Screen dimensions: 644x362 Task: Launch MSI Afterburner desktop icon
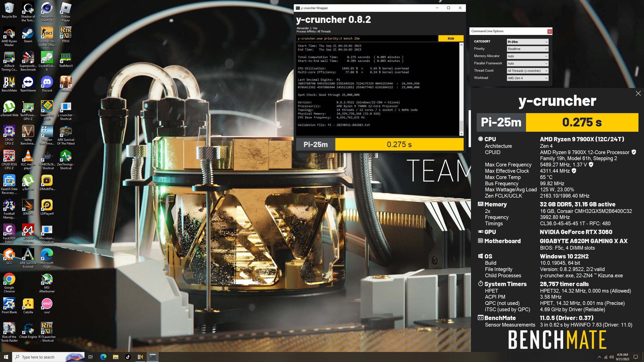pyautogui.click(x=47, y=283)
